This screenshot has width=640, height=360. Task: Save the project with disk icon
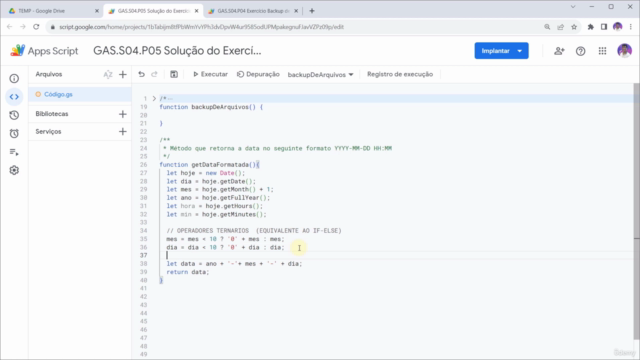pyautogui.click(x=174, y=74)
